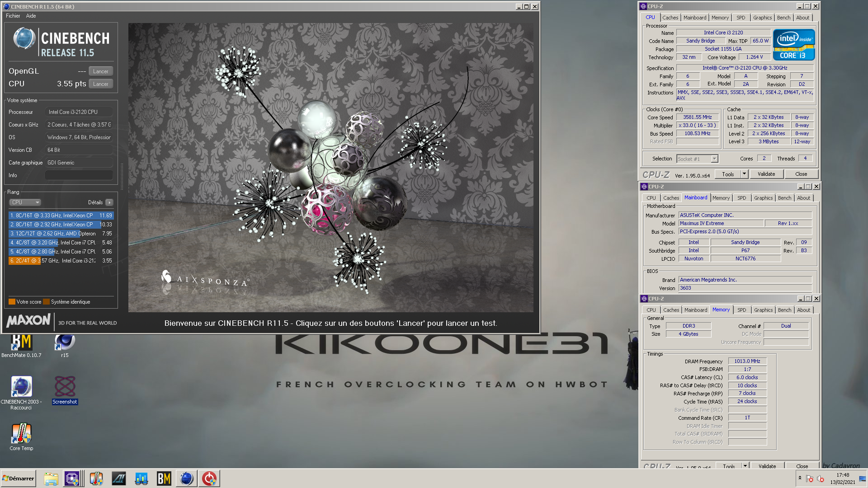This screenshot has height=488, width=868.
Task: Click the empty Info input field
Action: coord(79,175)
